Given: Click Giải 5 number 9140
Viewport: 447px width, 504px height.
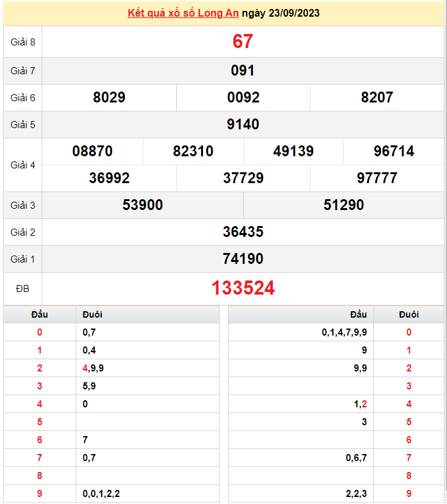Looking at the screenshot, I should point(243,124).
